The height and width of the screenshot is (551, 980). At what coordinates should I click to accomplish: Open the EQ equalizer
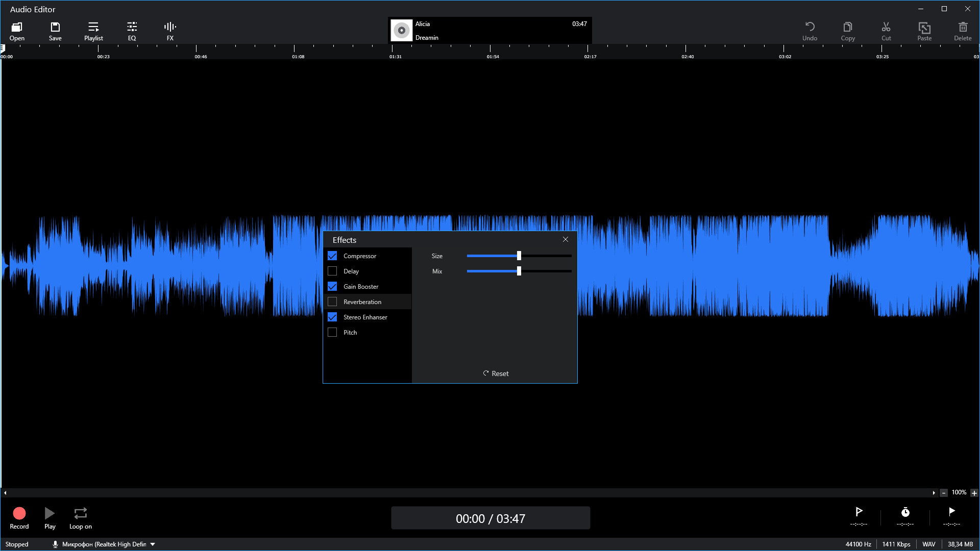pyautogui.click(x=132, y=31)
